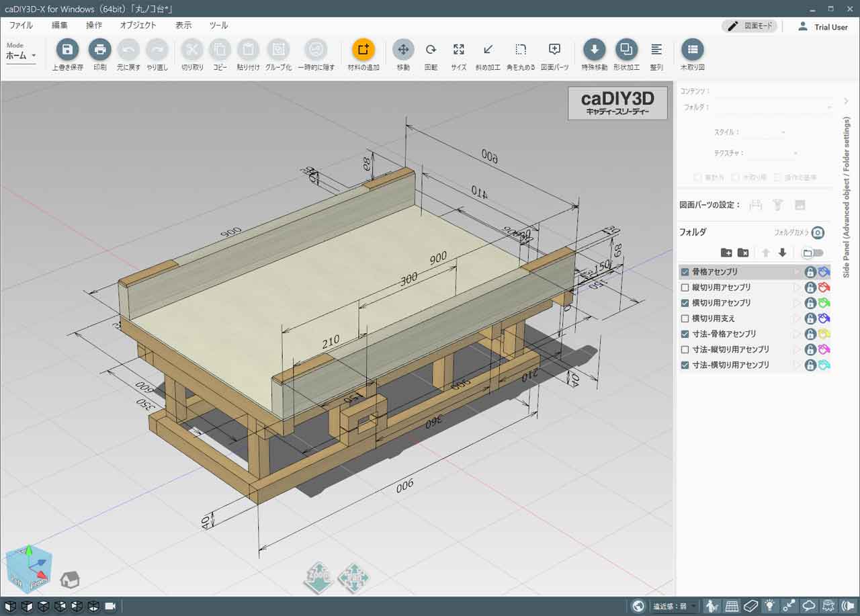Open the オブジェクト menu

pos(138,26)
